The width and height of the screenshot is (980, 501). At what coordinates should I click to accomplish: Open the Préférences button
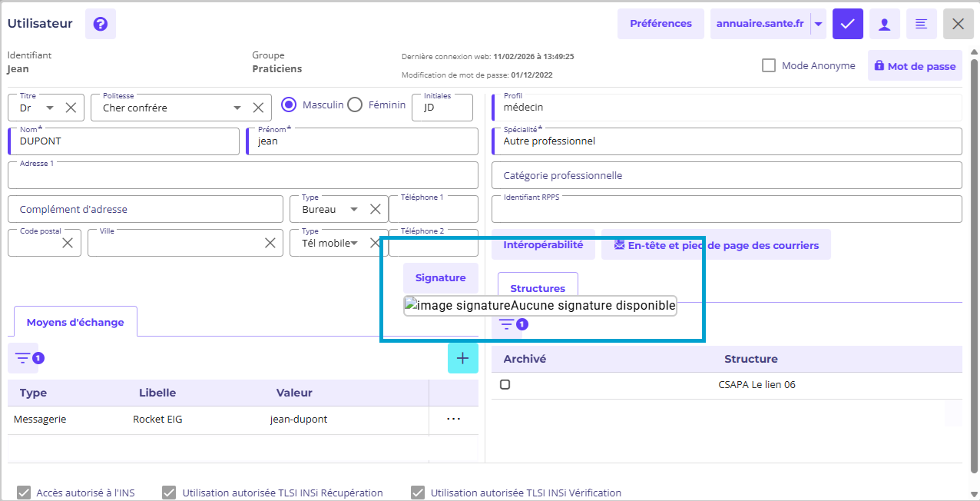tap(661, 24)
